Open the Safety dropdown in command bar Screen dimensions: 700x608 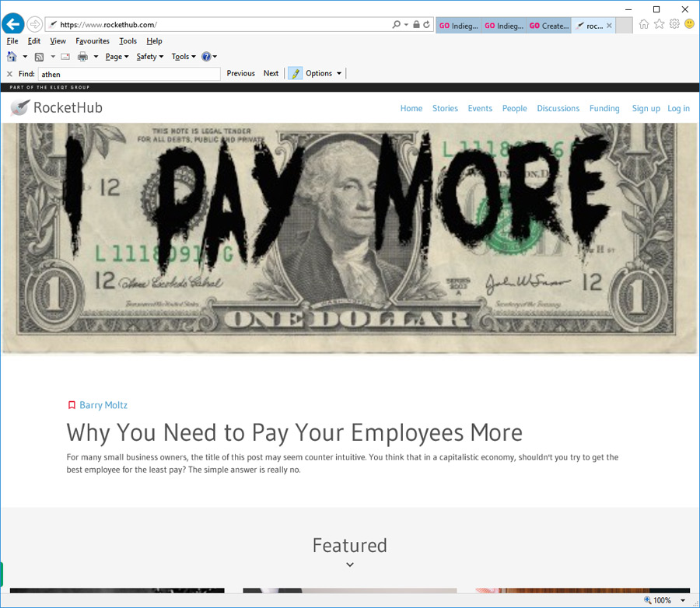pyautogui.click(x=150, y=57)
